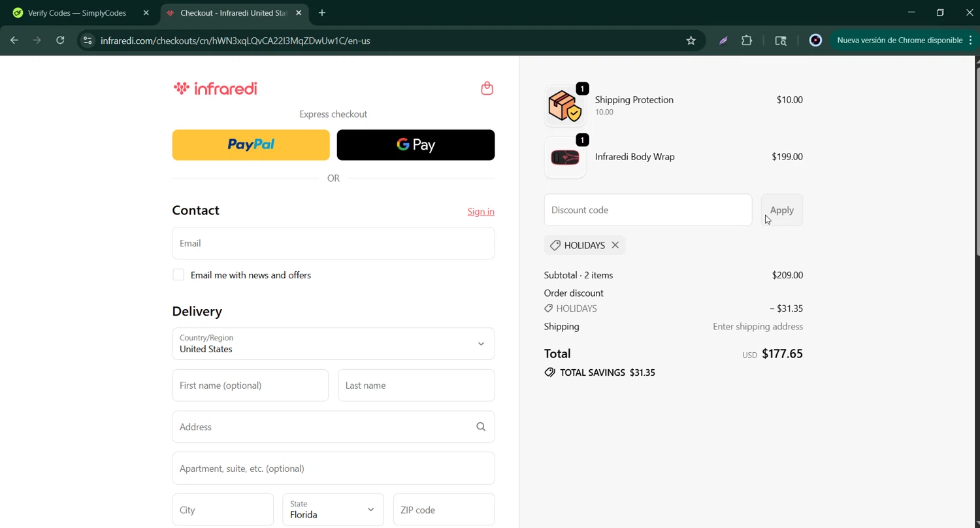Click the Shipping Protection product thumbnail

pyautogui.click(x=565, y=106)
